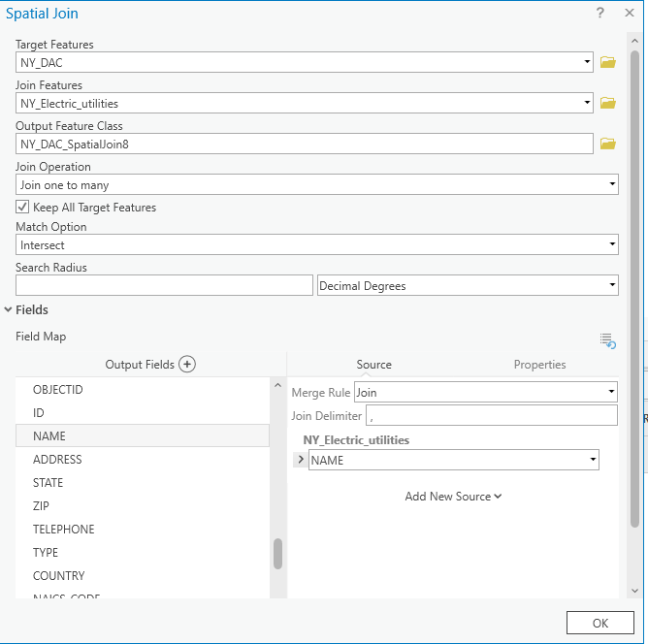Click the Search Radius input field
The image size is (648, 644).
164,286
